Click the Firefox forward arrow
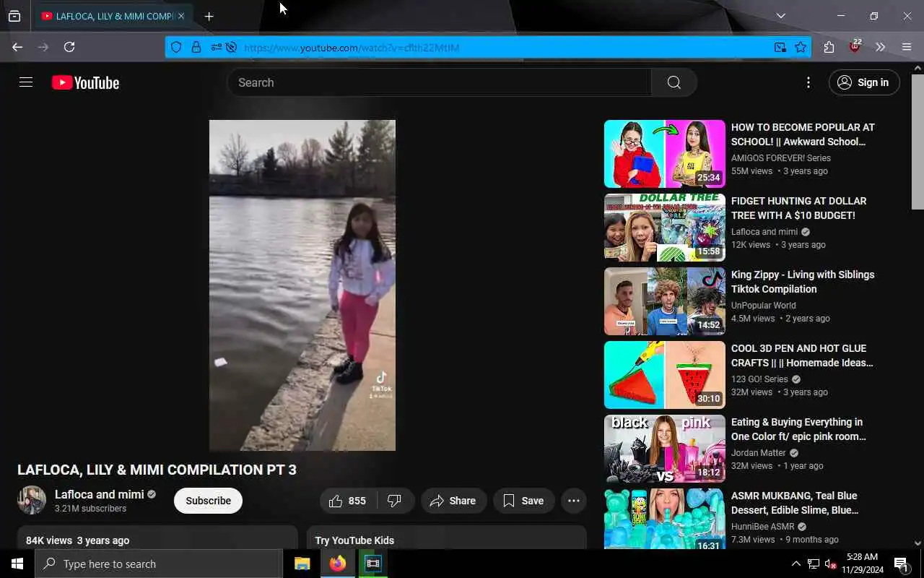This screenshot has width=924, height=578. (x=43, y=47)
